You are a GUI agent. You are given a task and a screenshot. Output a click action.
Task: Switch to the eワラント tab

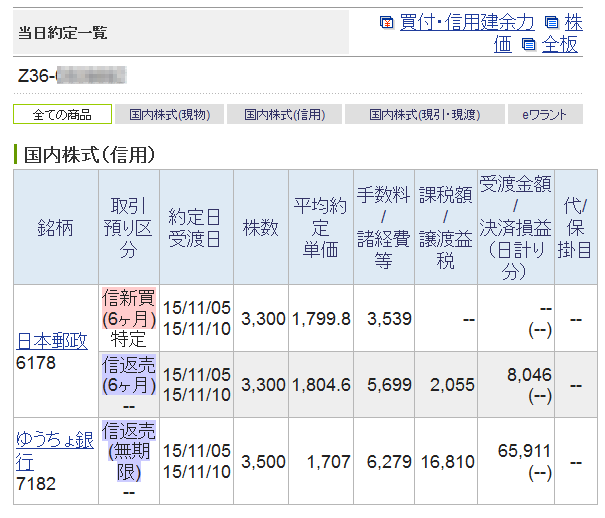point(545,114)
